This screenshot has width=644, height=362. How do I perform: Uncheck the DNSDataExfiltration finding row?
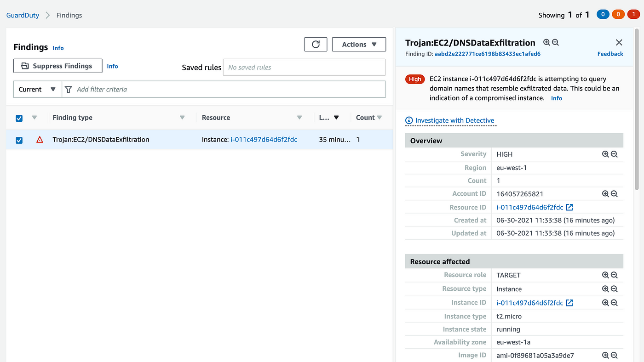(x=19, y=140)
